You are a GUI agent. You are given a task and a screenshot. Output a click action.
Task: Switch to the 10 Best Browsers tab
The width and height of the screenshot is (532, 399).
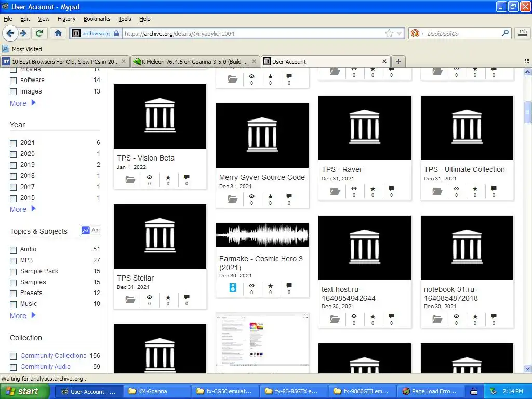64,61
